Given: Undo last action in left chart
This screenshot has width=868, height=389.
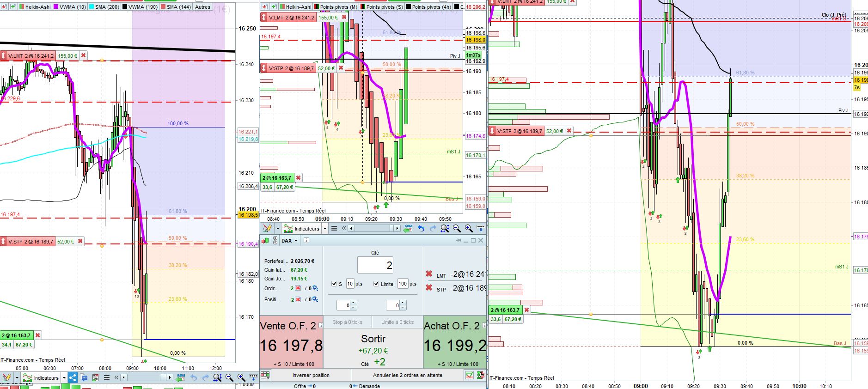Looking at the screenshot, I should 194,377.
